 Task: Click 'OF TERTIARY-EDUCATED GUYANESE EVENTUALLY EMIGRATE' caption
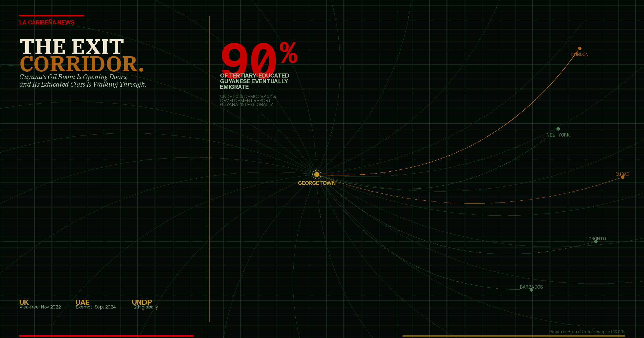pyautogui.click(x=254, y=81)
